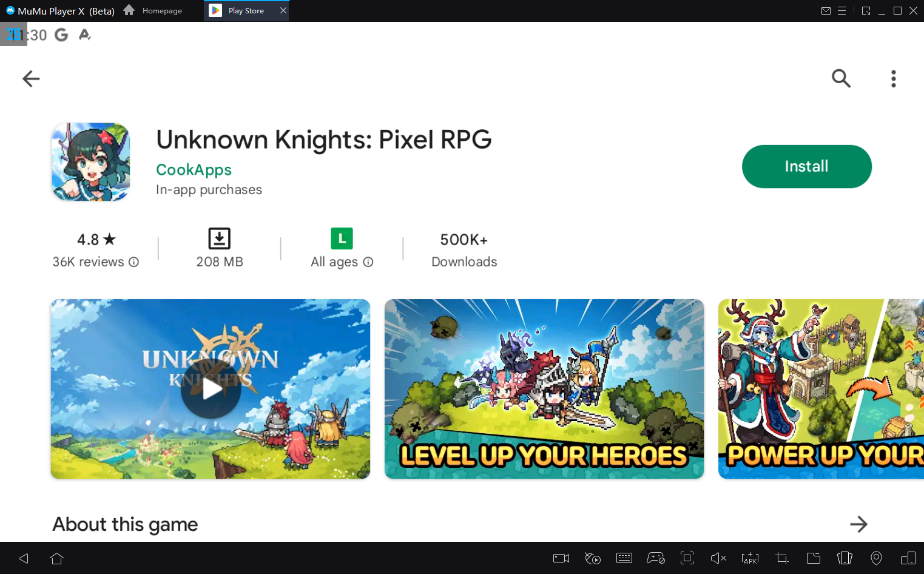Open the CookApps developer page link
The width and height of the screenshot is (924, 574).
pyautogui.click(x=194, y=170)
